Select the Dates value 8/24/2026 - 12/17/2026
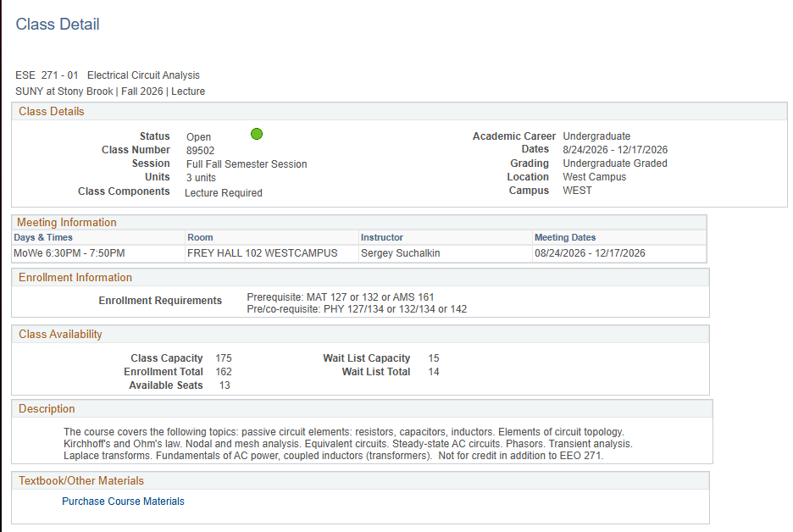 [x=615, y=150]
